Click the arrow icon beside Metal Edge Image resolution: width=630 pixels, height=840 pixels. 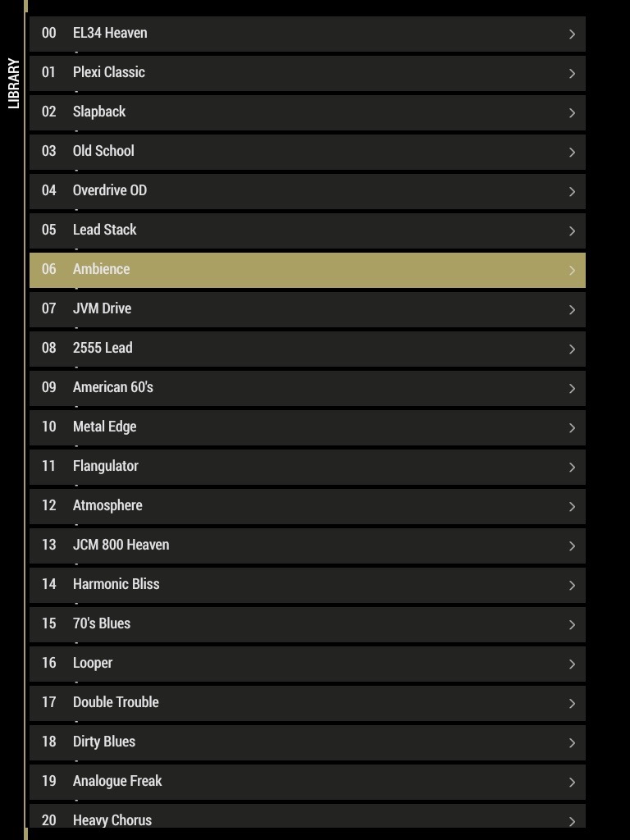coord(572,427)
